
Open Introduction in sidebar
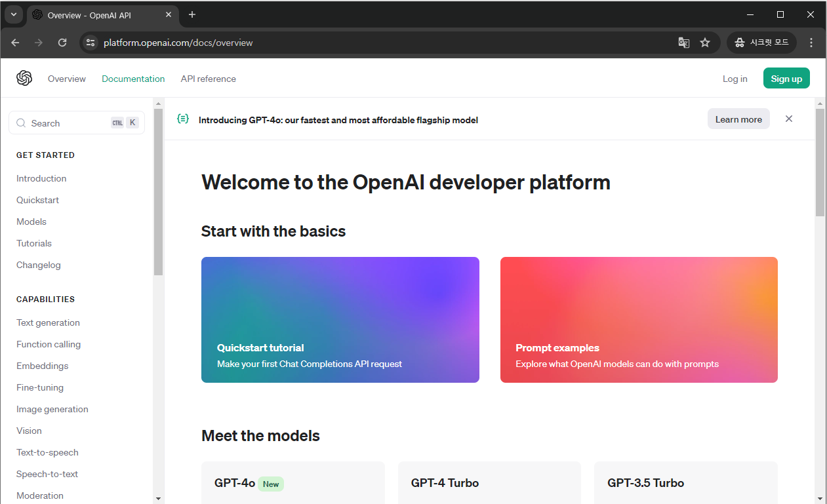tap(41, 178)
